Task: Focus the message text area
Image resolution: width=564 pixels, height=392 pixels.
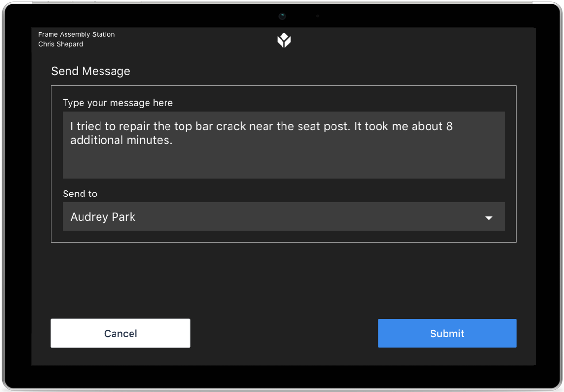Action: tap(284, 145)
